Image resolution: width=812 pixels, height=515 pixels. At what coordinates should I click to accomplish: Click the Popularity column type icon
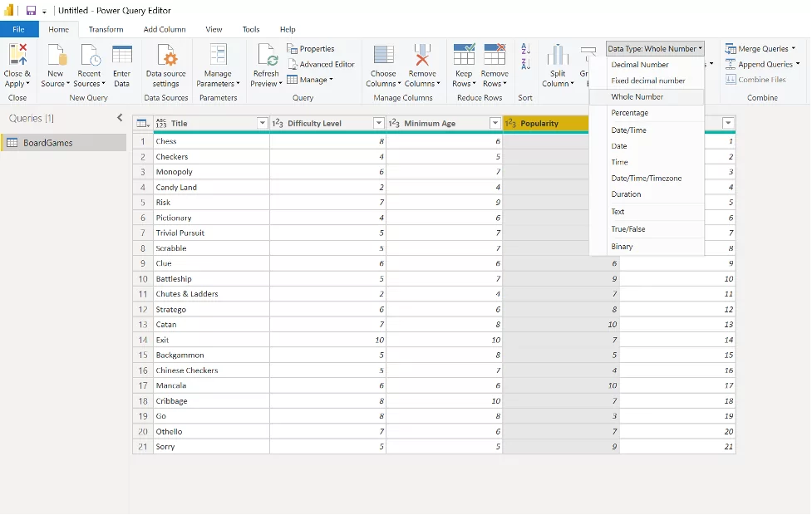[510, 123]
